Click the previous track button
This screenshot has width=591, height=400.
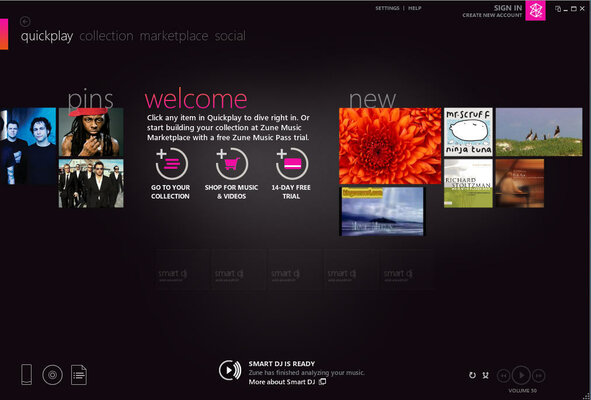(504, 375)
